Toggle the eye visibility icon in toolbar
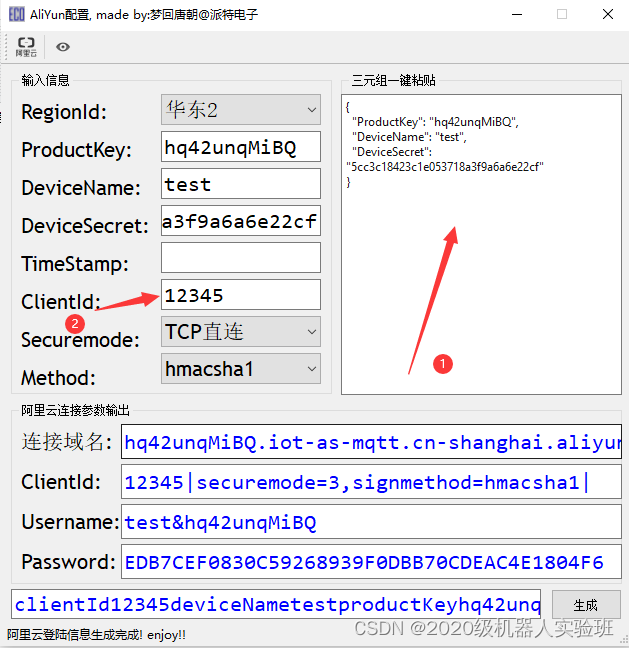 (x=63, y=47)
